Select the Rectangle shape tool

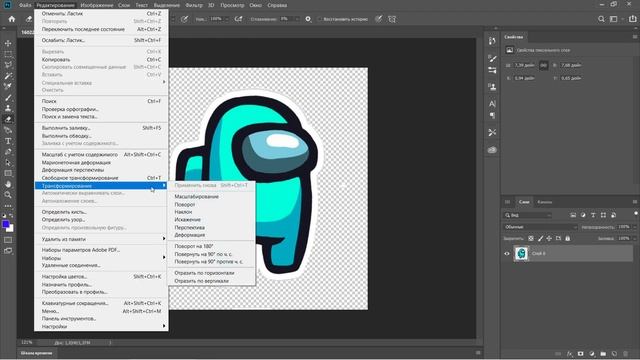(x=8, y=173)
